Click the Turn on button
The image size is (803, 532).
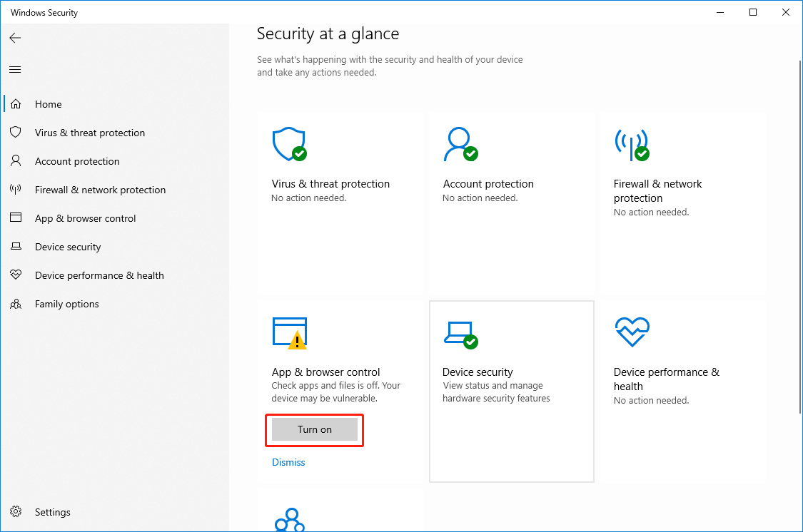tap(315, 430)
